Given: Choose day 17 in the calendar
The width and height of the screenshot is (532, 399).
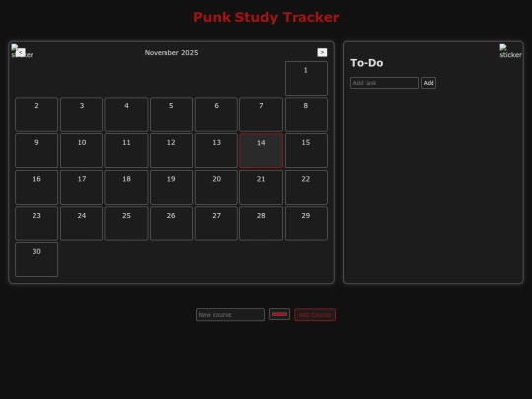Looking at the screenshot, I should tap(82, 187).
